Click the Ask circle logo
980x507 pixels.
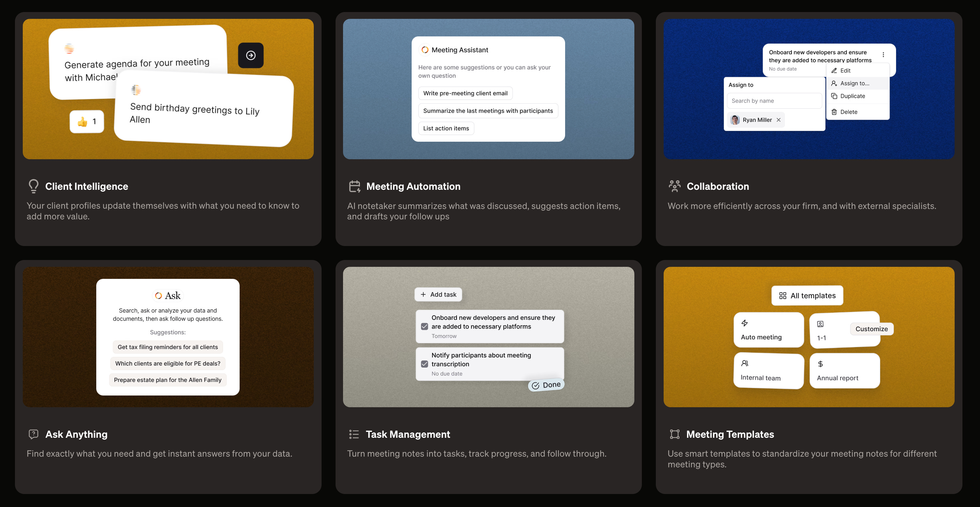tap(158, 295)
